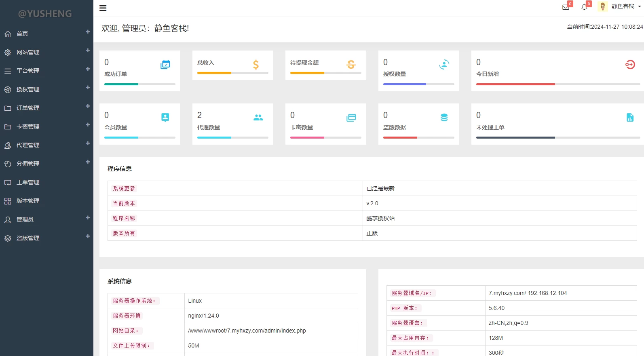This screenshot has height=356, width=644.
Task: Click the 今日新增 red login icon
Action: (630, 65)
